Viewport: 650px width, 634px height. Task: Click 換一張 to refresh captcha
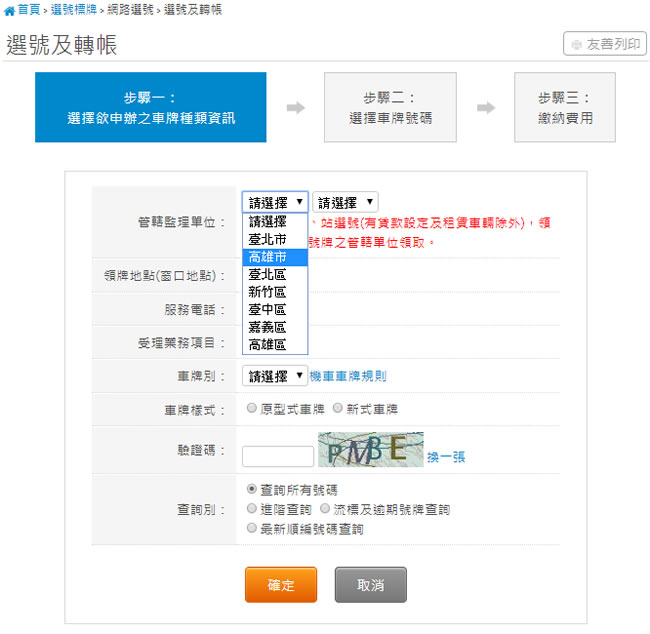click(x=446, y=457)
